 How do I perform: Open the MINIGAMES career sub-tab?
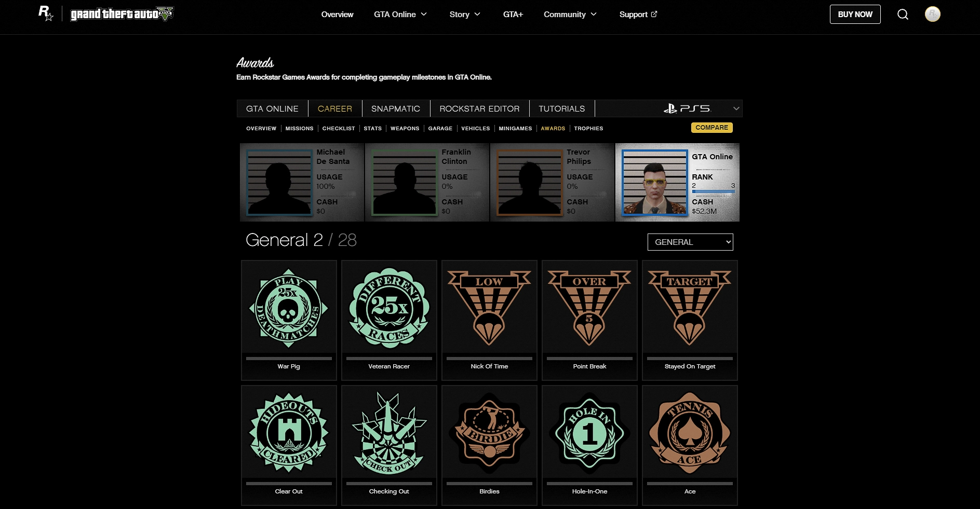[515, 128]
